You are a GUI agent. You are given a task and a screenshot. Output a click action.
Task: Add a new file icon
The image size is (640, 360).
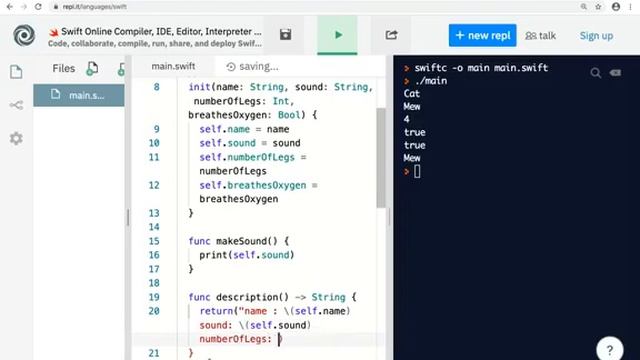(x=92, y=69)
